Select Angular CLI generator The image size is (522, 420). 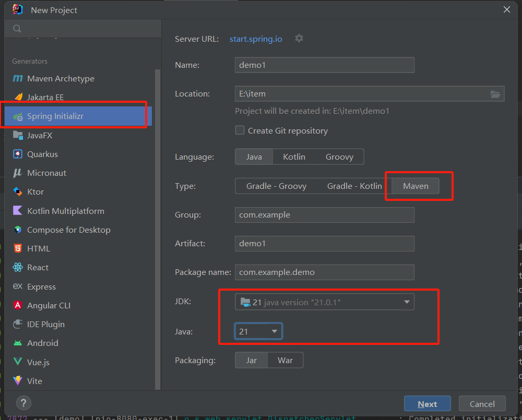point(78,305)
